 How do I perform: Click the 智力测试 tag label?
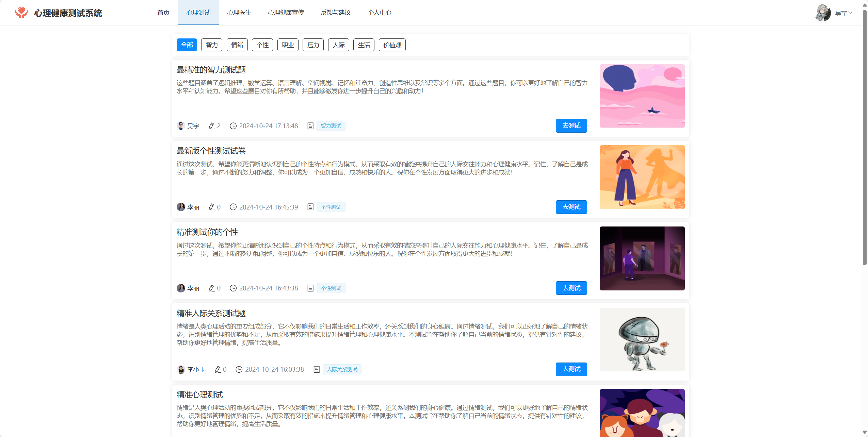pos(331,126)
